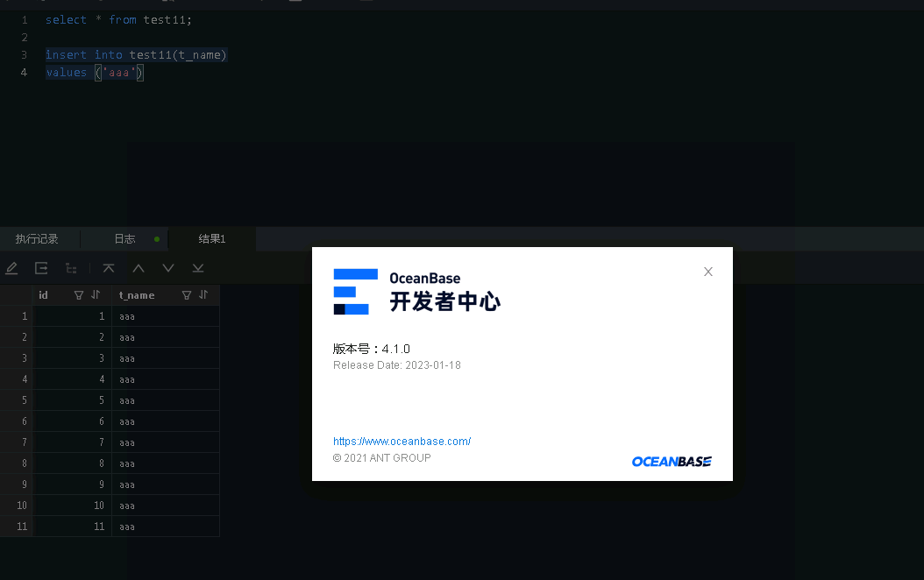Open filter on id column
The height and width of the screenshot is (580, 924).
click(78, 295)
